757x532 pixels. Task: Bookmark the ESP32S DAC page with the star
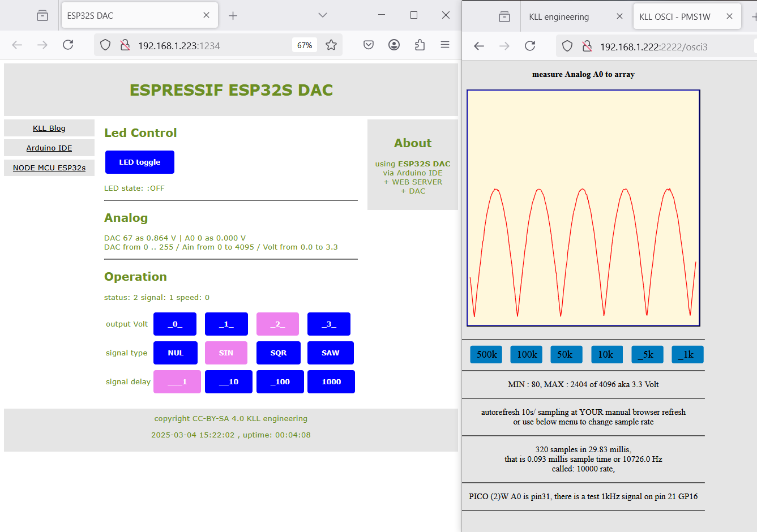[331, 45]
